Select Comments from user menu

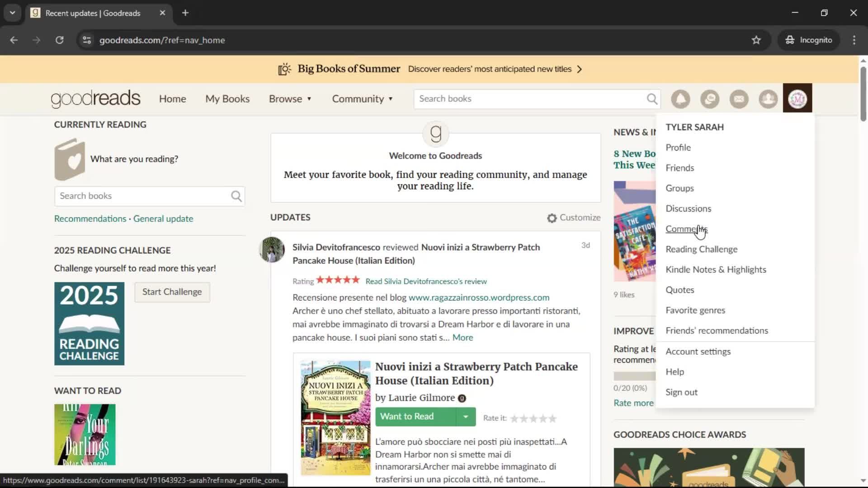click(686, 229)
